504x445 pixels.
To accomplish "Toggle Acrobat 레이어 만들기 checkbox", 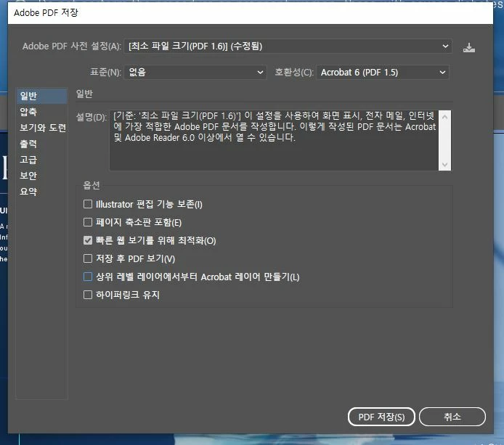I will point(88,277).
